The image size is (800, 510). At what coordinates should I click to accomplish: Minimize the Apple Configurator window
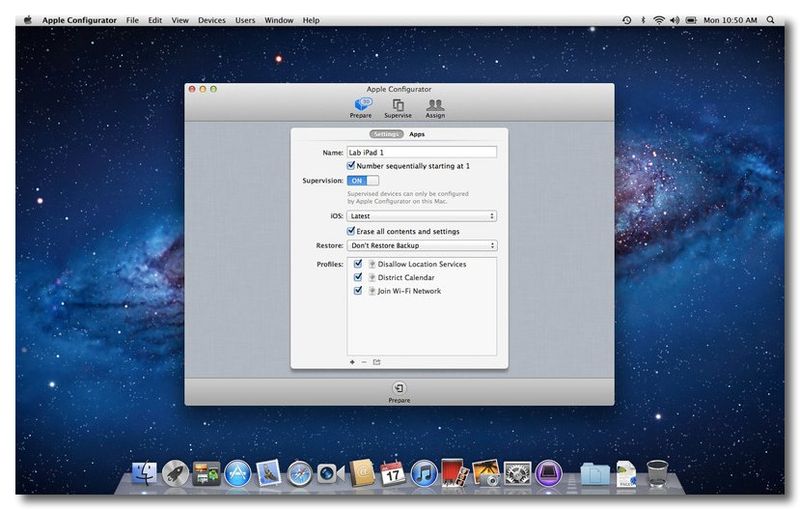pyautogui.click(x=203, y=89)
